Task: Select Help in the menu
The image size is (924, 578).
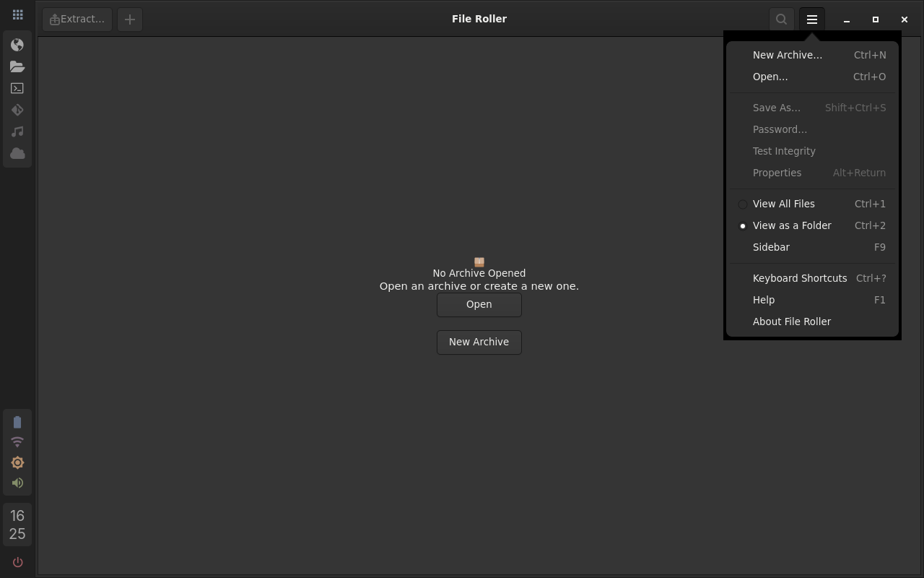Action: tap(812, 300)
